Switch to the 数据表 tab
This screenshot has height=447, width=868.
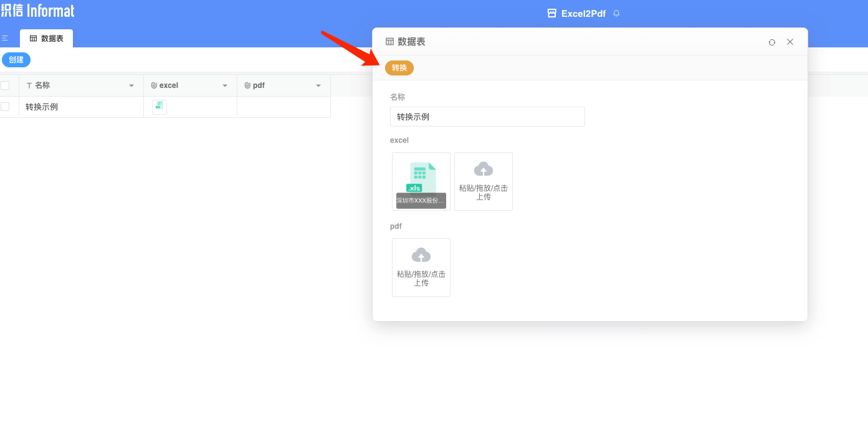tap(47, 39)
